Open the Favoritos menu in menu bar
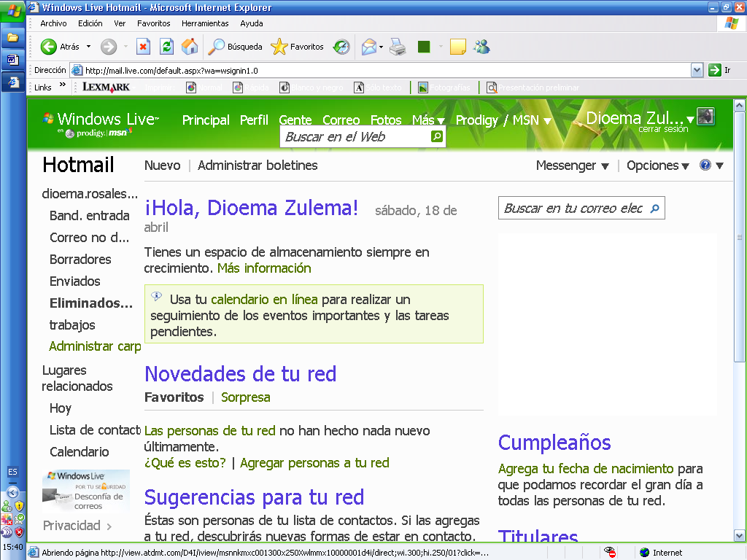The height and width of the screenshot is (560, 747). coord(153,23)
